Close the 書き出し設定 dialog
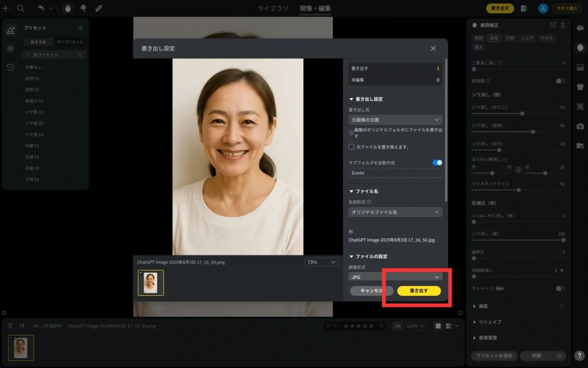 pos(433,48)
